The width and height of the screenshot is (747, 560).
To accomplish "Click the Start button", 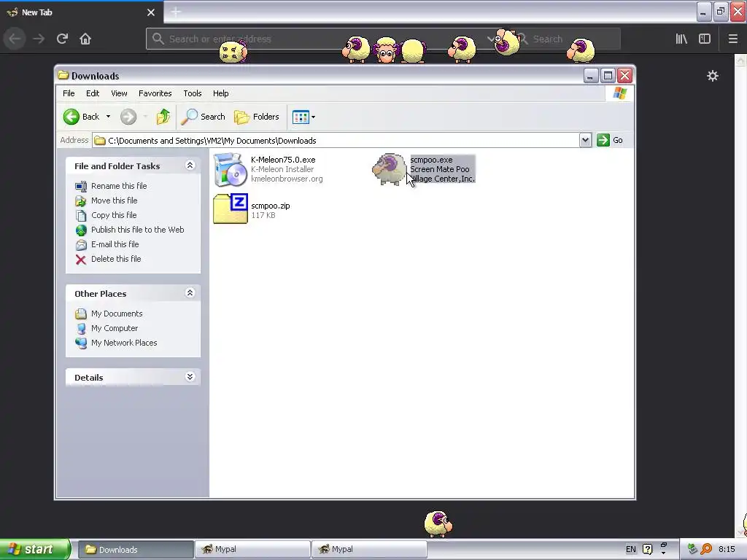I will [x=35, y=549].
